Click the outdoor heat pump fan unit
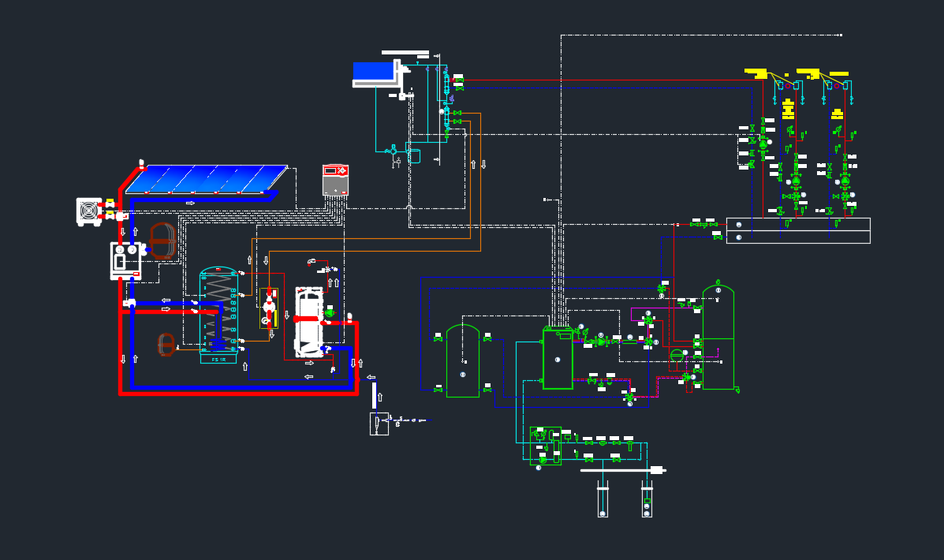 point(89,211)
